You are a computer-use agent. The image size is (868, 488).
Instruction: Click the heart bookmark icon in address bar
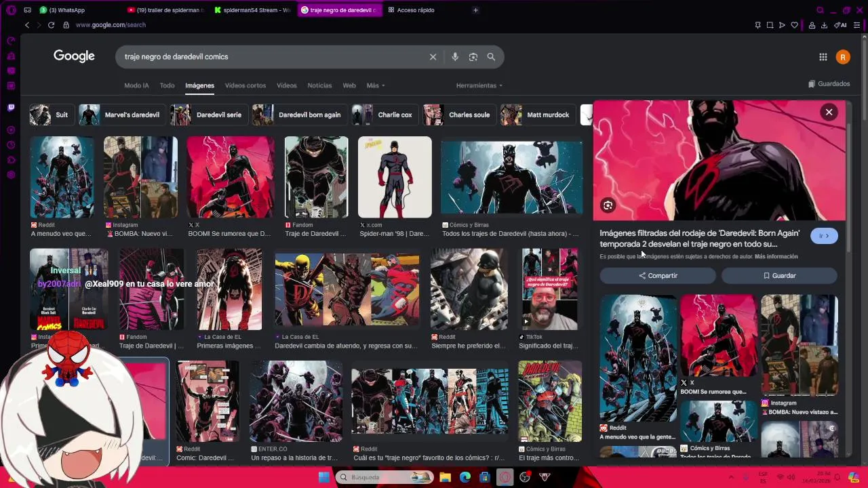tap(794, 25)
